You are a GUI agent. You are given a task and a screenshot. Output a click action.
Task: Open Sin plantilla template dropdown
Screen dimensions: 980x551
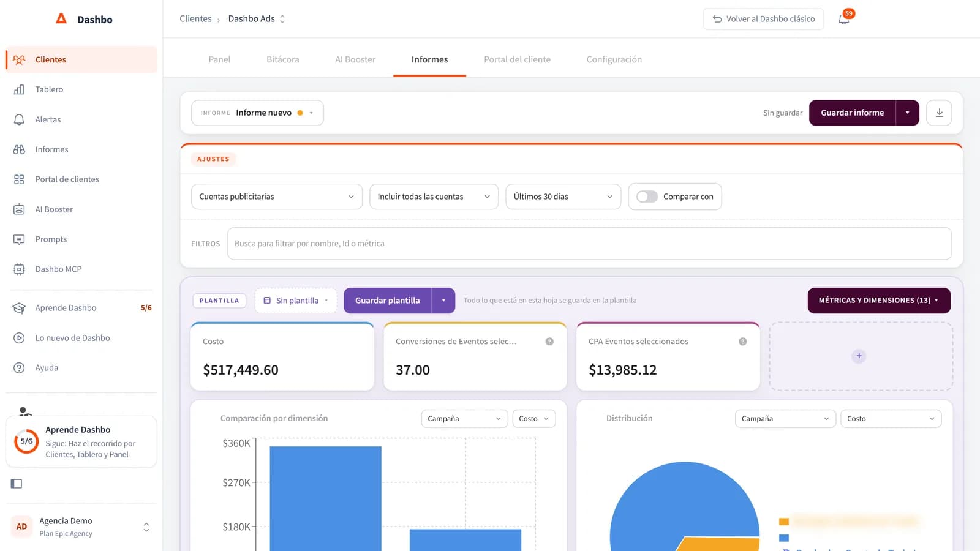point(296,301)
